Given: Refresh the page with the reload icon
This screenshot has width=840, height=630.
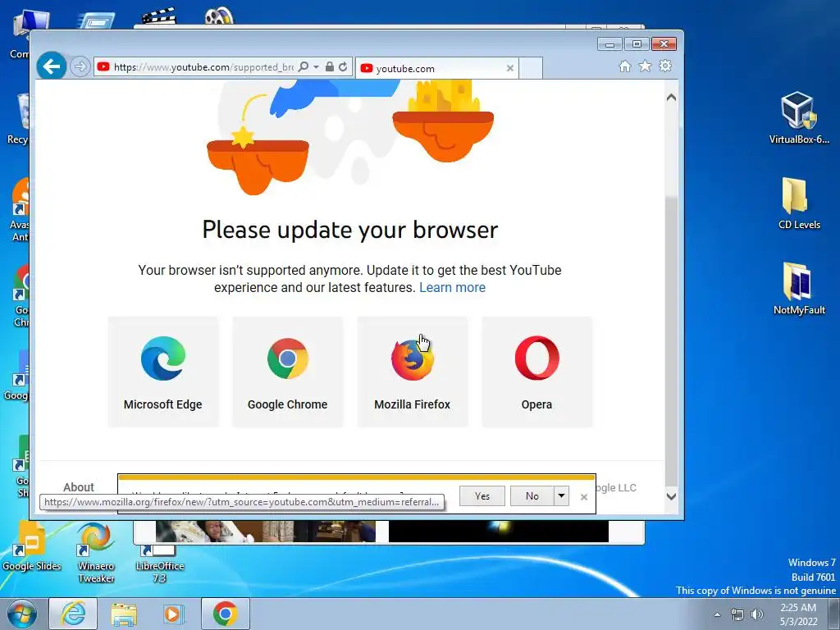Looking at the screenshot, I should pyautogui.click(x=344, y=67).
